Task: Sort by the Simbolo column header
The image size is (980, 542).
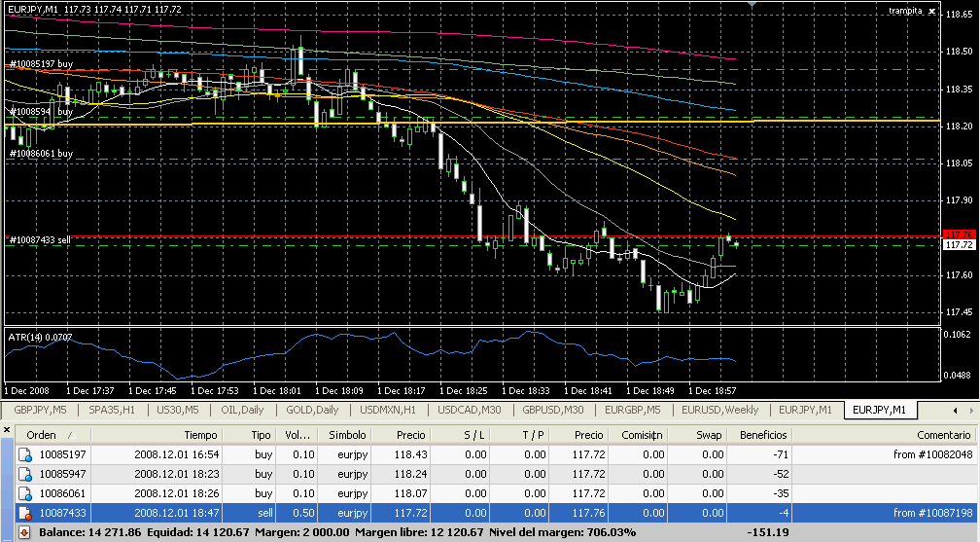Action: point(344,435)
